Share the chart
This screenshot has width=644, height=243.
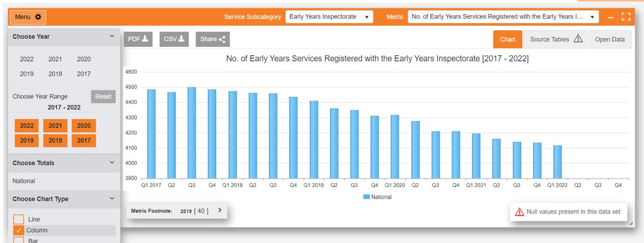(x=213, y=39)
